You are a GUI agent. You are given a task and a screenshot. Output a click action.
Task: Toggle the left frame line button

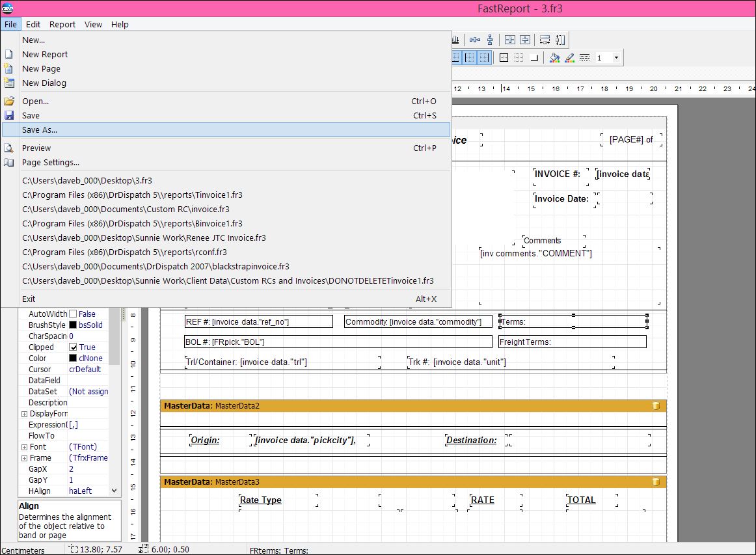click(470, 58)
